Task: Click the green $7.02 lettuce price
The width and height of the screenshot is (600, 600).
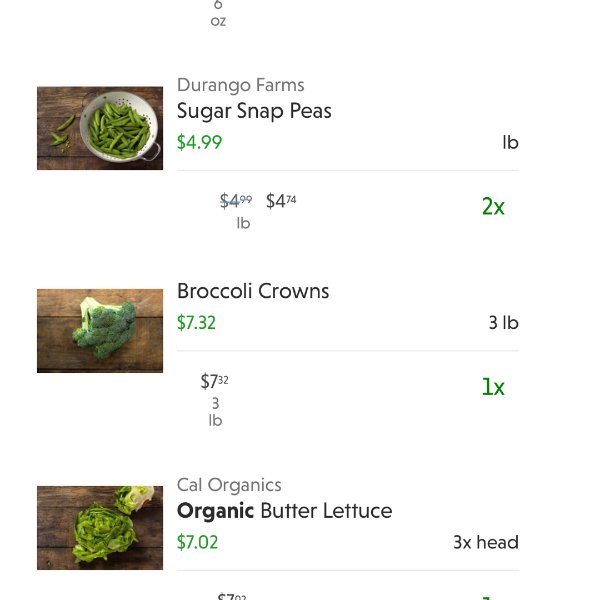Action: coord(197,542)
